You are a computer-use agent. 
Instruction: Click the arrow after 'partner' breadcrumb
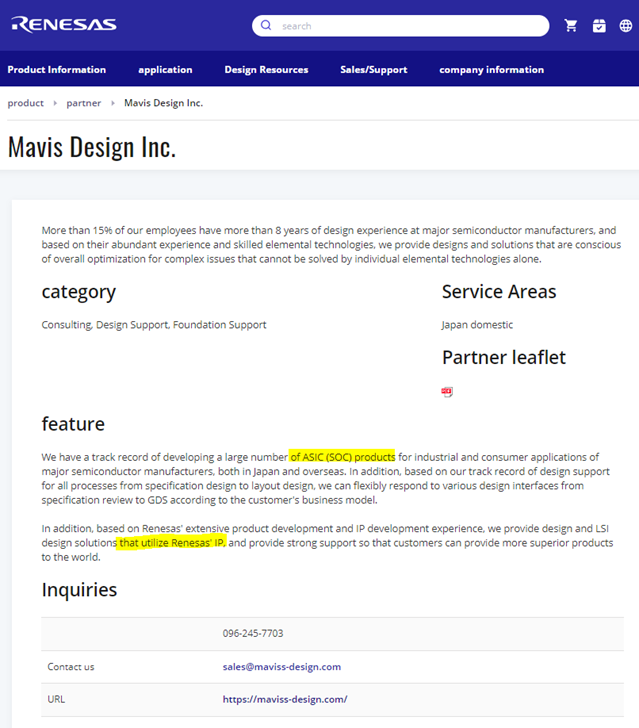click(x=113, y=103)
